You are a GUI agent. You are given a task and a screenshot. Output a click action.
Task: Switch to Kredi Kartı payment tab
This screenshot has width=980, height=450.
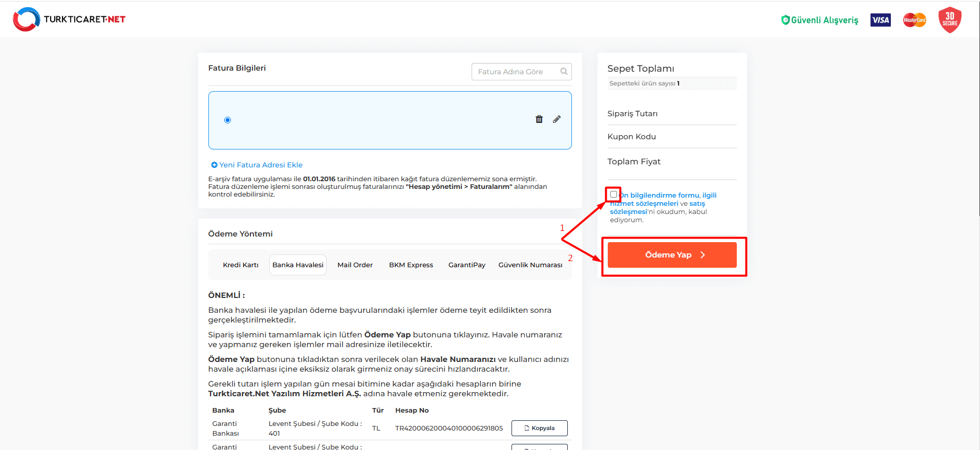pos(241,265)
